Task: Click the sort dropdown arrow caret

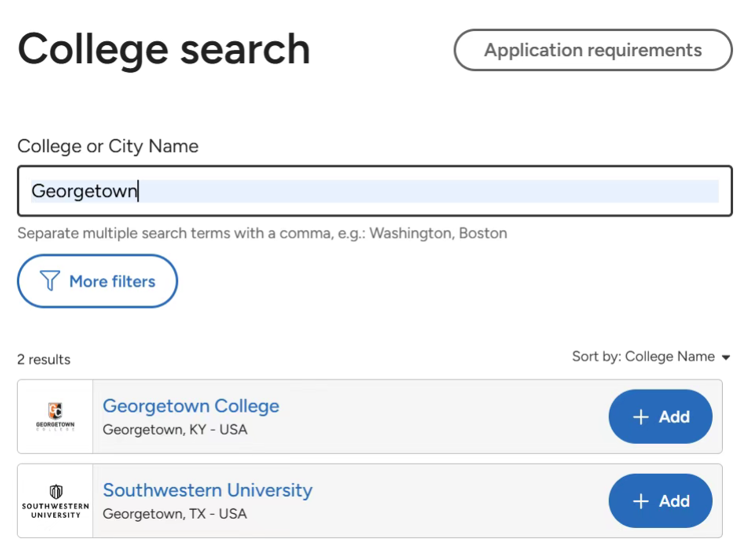Action: (x=726, y=358)
